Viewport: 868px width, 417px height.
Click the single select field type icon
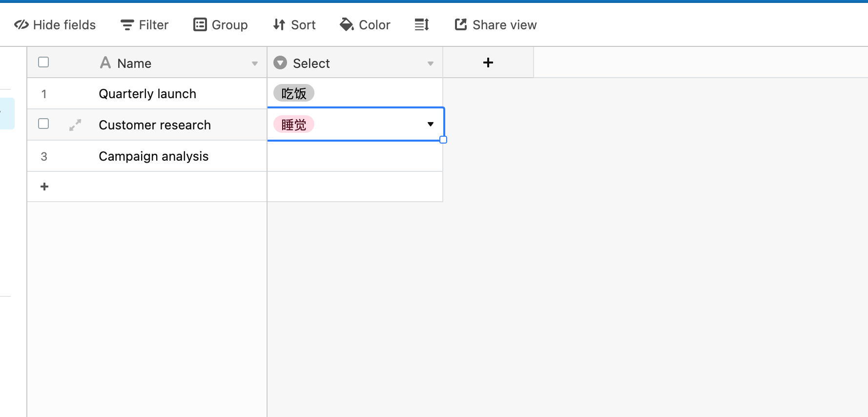(280, 63)
